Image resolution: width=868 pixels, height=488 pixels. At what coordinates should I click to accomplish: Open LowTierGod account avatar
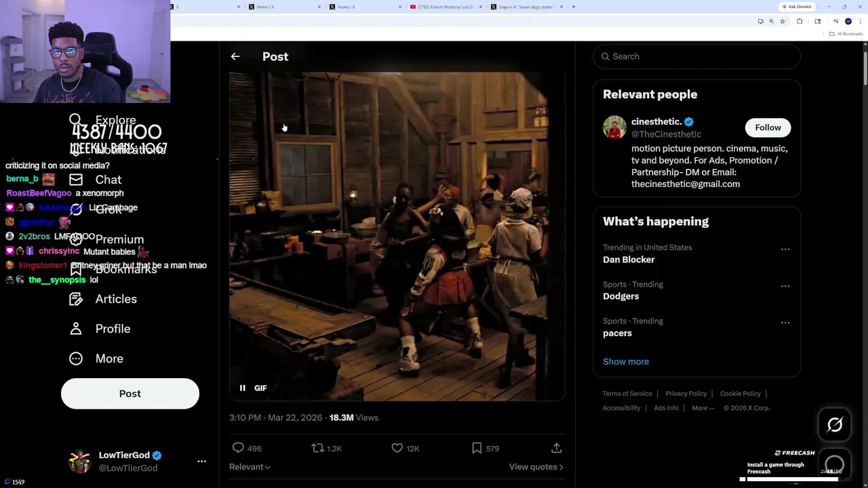(x=80, y=462)
